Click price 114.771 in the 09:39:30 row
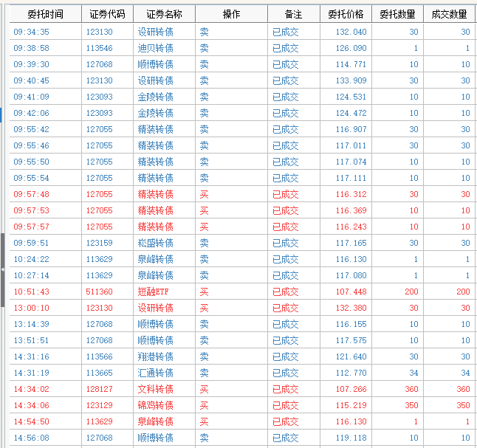The width and height of the screenshot is (477, 448). click(x=351, y=64)
